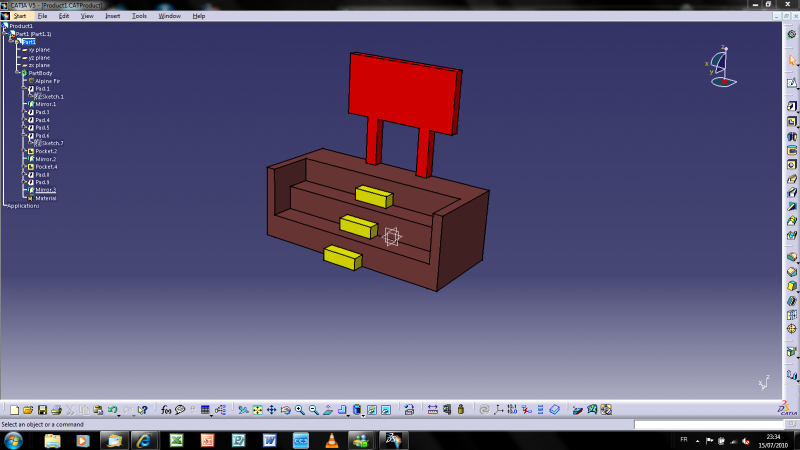Click the Zoom In magnifier icon
800x450 pixels.
coord(299,410)
